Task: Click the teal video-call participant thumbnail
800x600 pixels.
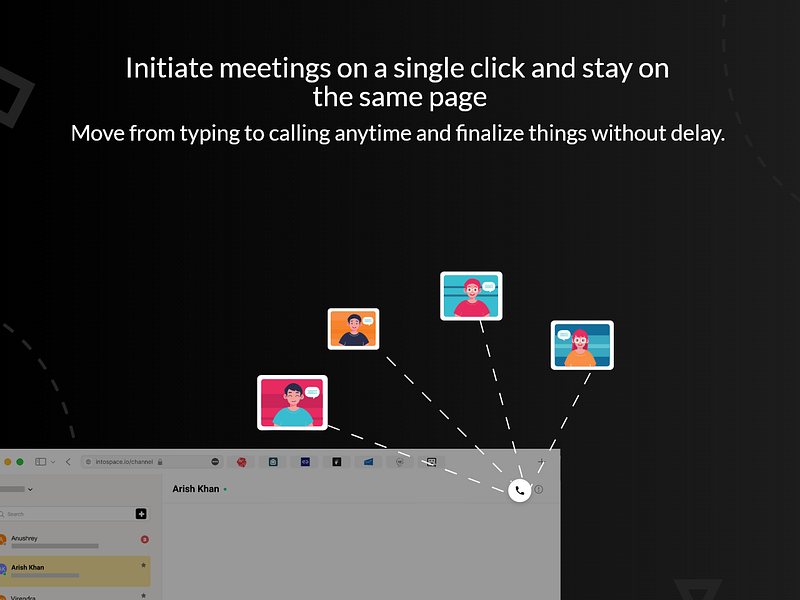Action: coord(471,296)
